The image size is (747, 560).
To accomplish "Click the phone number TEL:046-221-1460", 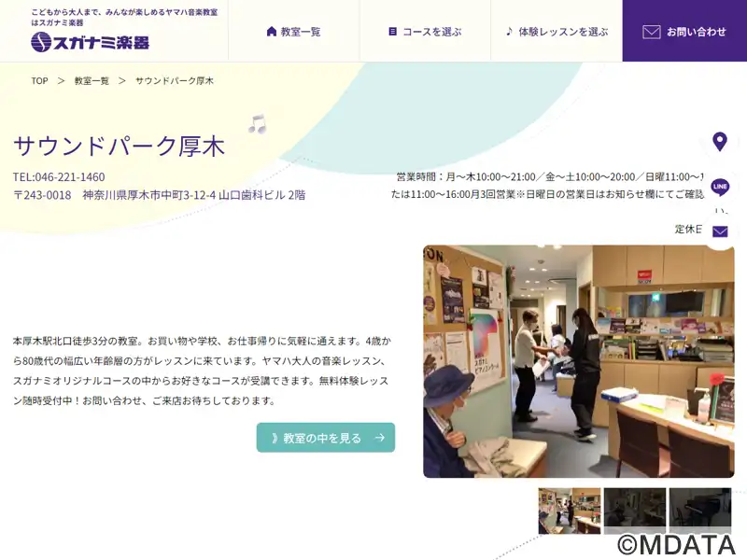I will point(59,176).
